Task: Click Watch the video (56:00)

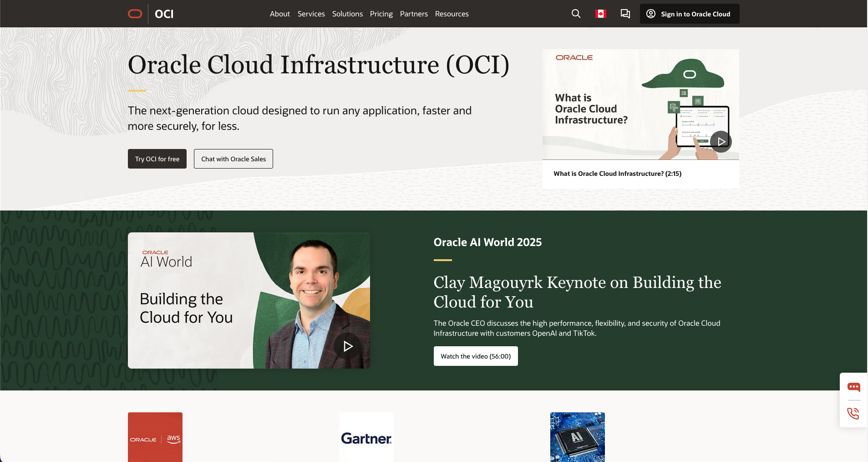Action: pyautogui.click(x=475, y=356)
